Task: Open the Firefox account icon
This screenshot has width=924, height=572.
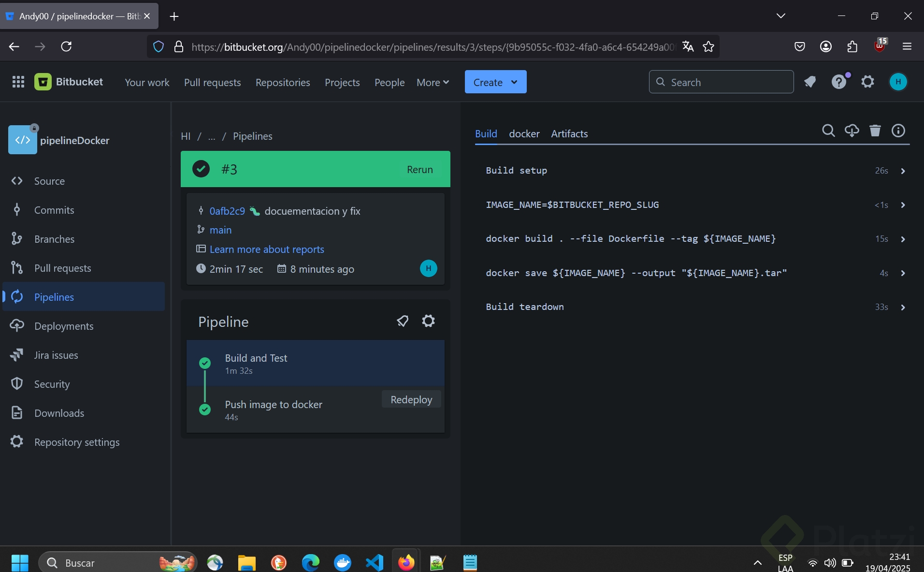Action: coord(826,46)
